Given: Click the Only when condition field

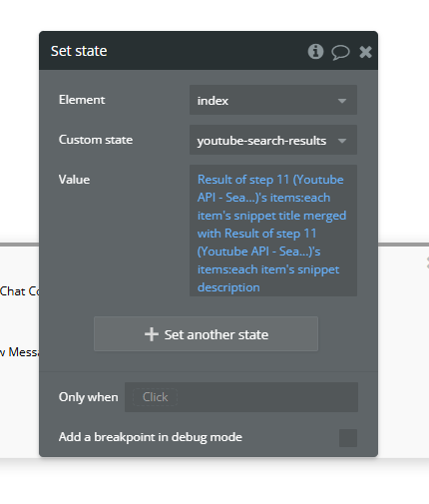Looking at the screenshot, I should [241, 397].
